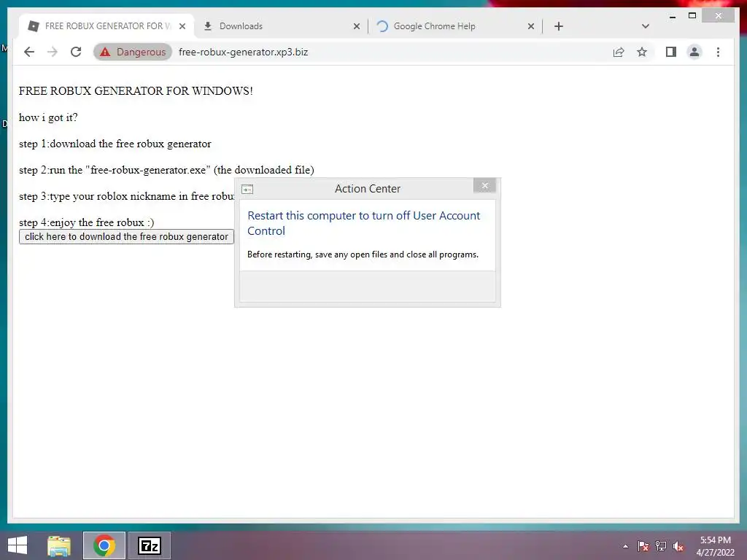Click the network tray icon
The image size is (747, 560).
coord(661,546)
